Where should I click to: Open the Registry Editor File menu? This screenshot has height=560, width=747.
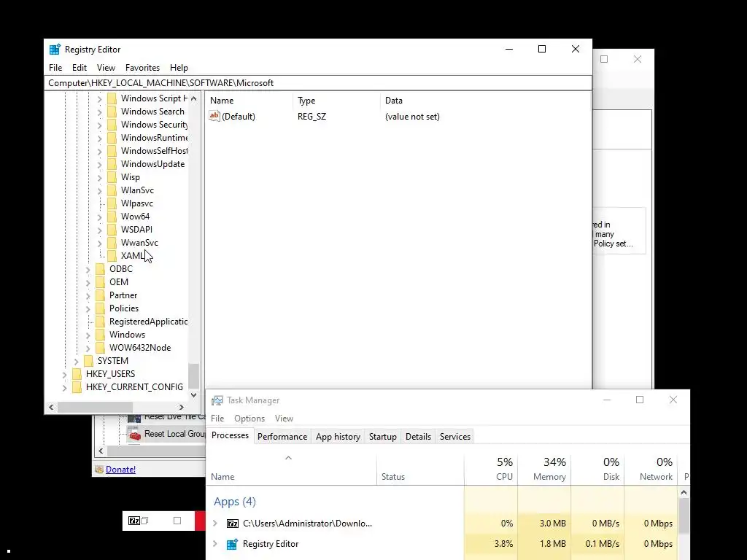tap(55, 68)
